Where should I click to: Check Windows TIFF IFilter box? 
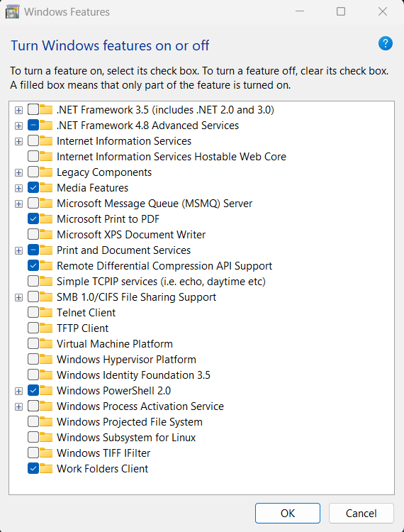(33, 453)
